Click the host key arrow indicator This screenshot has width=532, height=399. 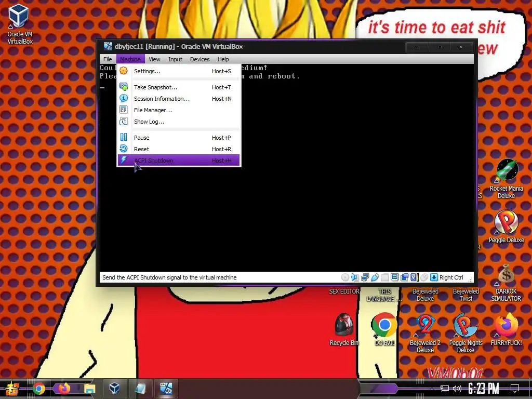pyautogui.click(x=434, y=277)
